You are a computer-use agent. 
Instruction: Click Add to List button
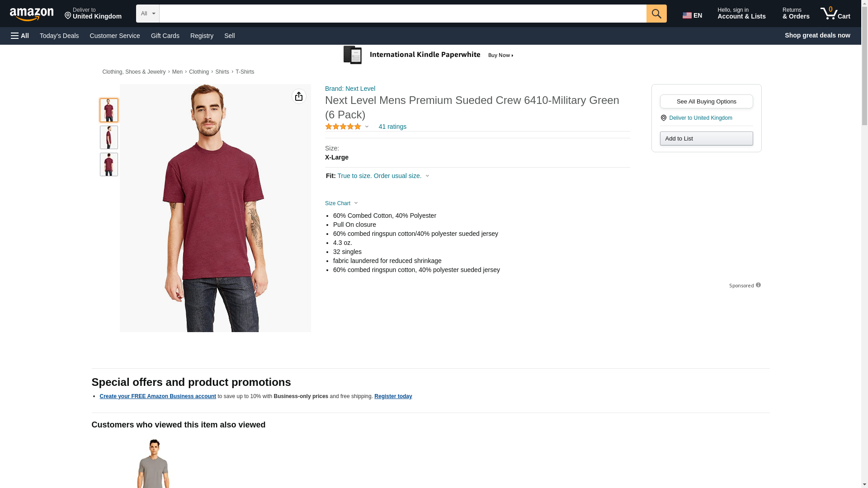pyautogui.click(x=706, y=138)
